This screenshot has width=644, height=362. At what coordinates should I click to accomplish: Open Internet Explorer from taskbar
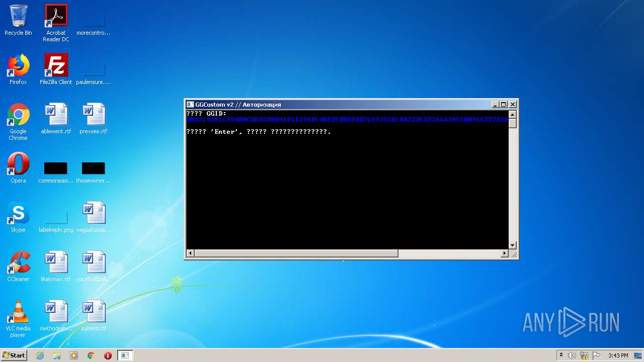coord(40,355)
